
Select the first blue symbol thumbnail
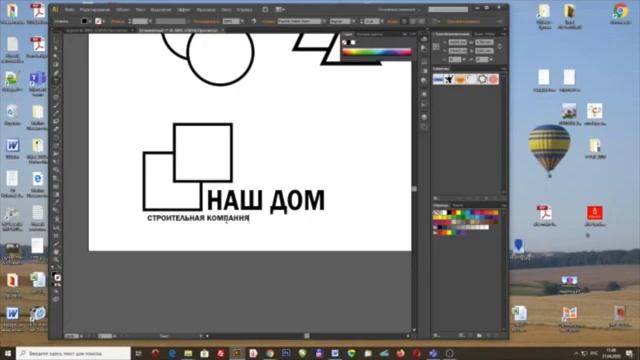tap(438, 79)
